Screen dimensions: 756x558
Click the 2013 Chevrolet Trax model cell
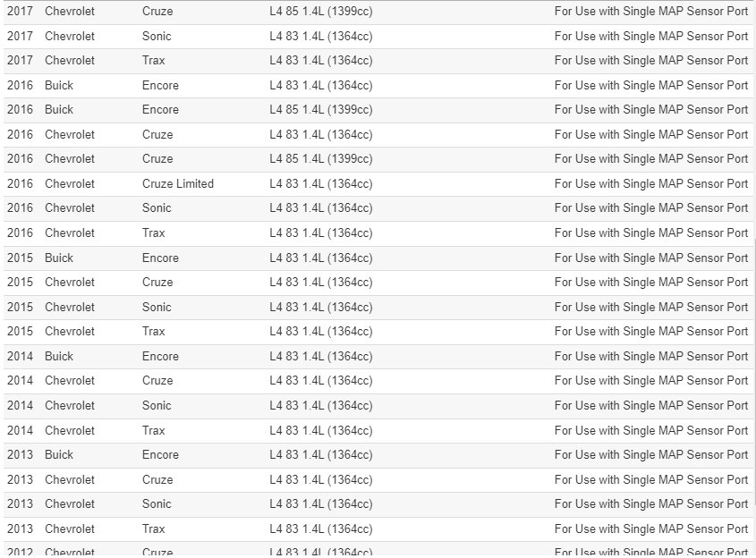coord(153,528)
